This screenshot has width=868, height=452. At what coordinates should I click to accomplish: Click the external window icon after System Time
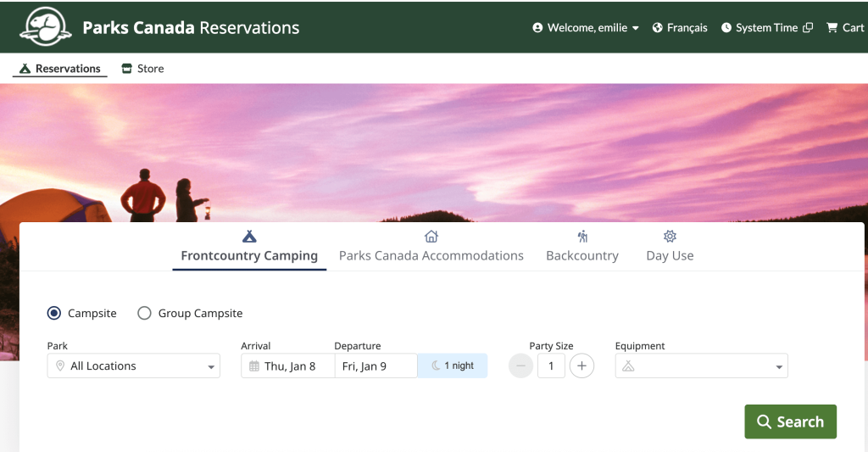tap(808, 28)
